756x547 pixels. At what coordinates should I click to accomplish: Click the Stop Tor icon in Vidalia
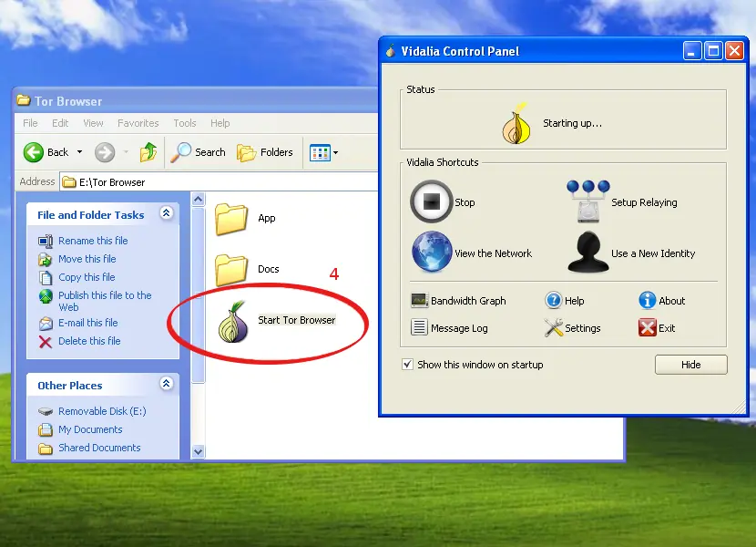[x=431, y=201]
